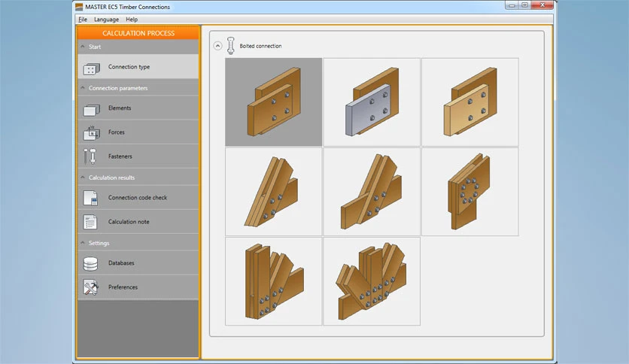
Task: Select the timber-to-timber bolted lap connection
Action: click(x=274, y=102)
